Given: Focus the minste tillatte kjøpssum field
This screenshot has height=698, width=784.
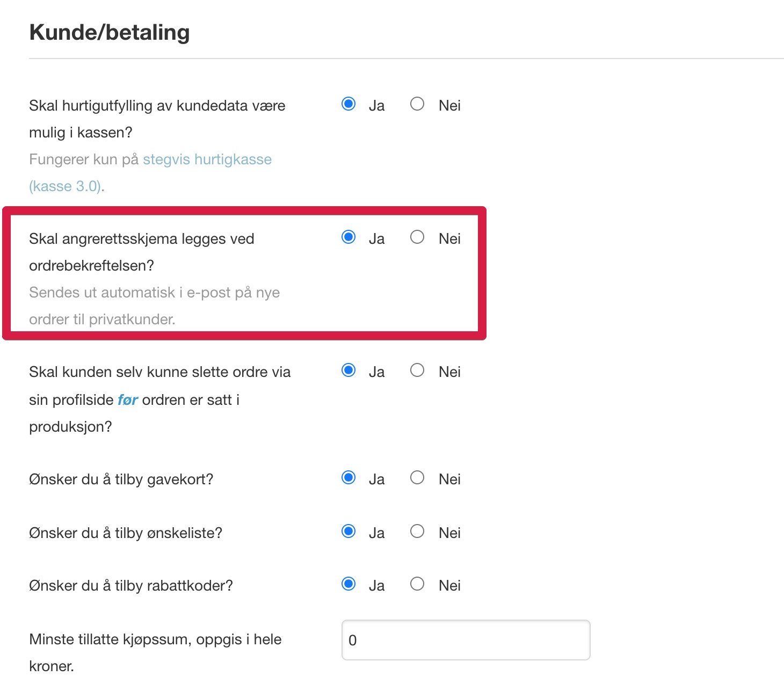Looking at the screenshot, I should pos(466,640).
